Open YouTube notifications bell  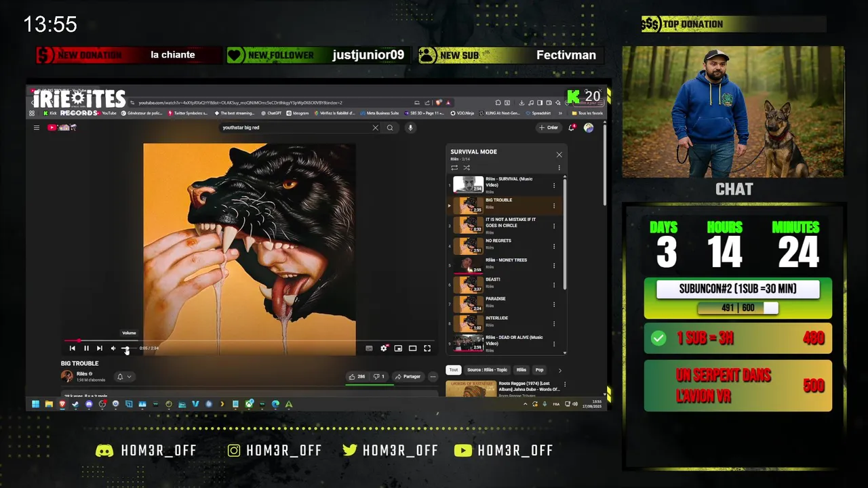[572, 127]
